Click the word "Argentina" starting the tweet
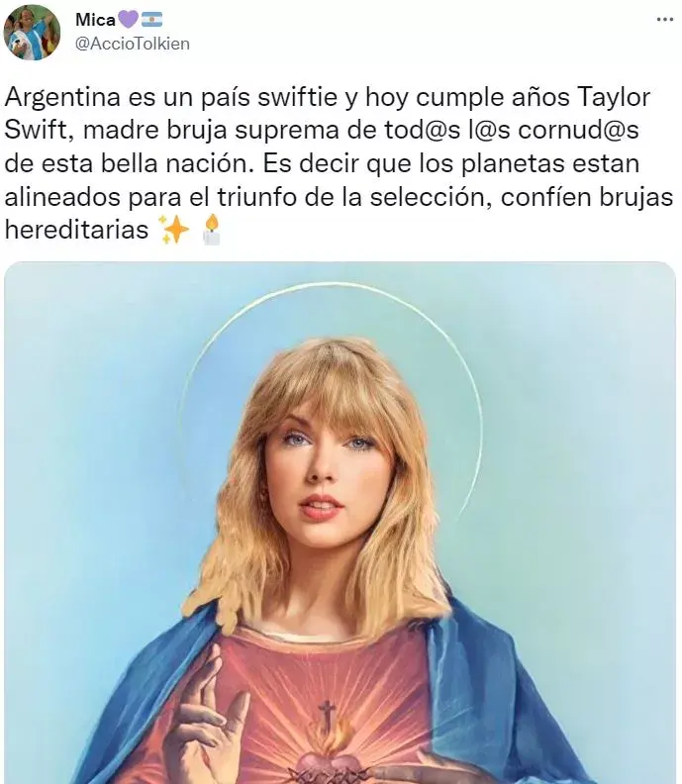This screenshot has width=682, height=784. [x=62, y=97]
